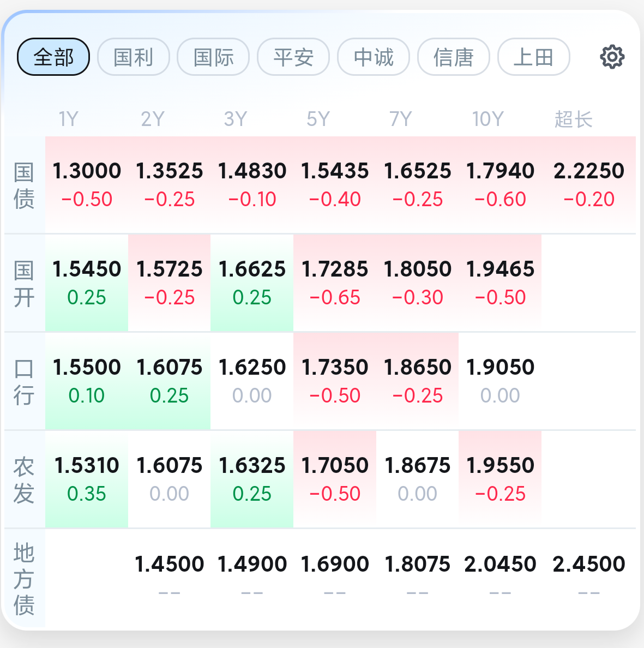Image resolution: width=644 pixels, height=648 pixels.
Task: Switch to the 国际 tab
Action: click(213, 57)
